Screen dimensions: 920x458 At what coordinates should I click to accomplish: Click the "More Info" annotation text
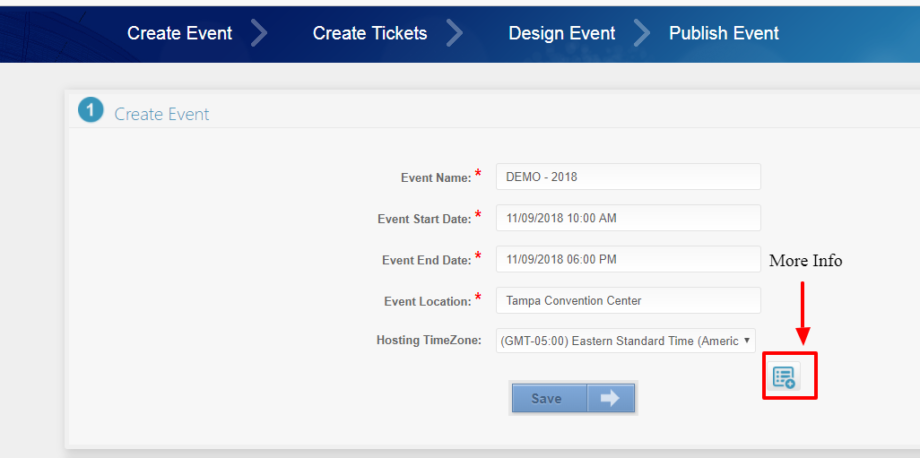pyautogui.click(x=805, y=261)
